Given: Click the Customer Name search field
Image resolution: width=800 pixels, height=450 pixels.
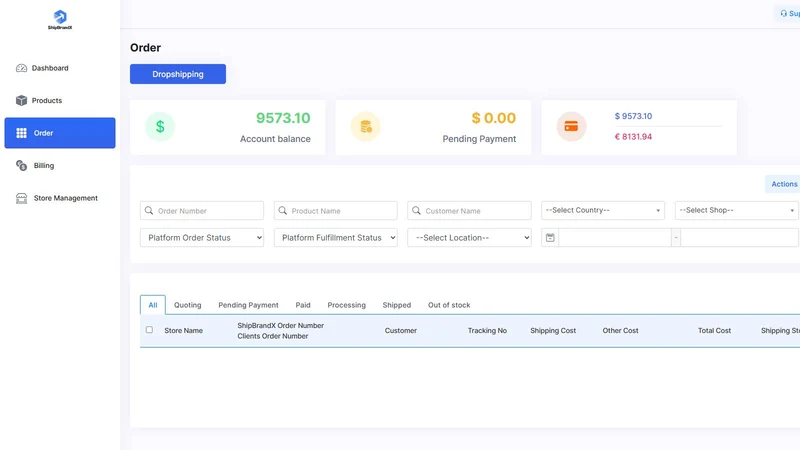Looking at the screenshot, I should [469, 211].
